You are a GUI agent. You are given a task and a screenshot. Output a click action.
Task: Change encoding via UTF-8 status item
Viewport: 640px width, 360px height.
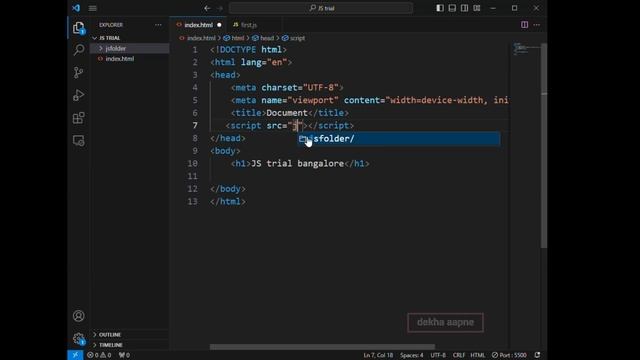[x=438, y=355]
